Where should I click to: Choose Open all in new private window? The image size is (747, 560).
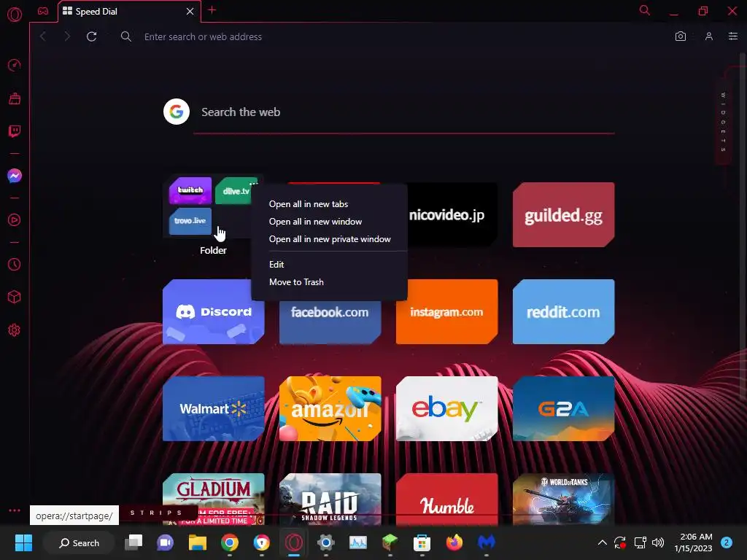pos(329,239)
